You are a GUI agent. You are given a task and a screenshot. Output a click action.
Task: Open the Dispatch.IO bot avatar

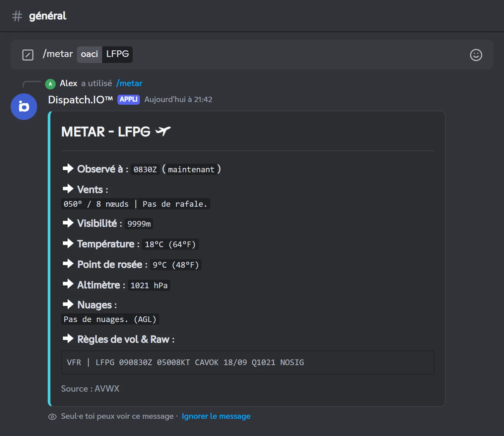coord(24,107)
